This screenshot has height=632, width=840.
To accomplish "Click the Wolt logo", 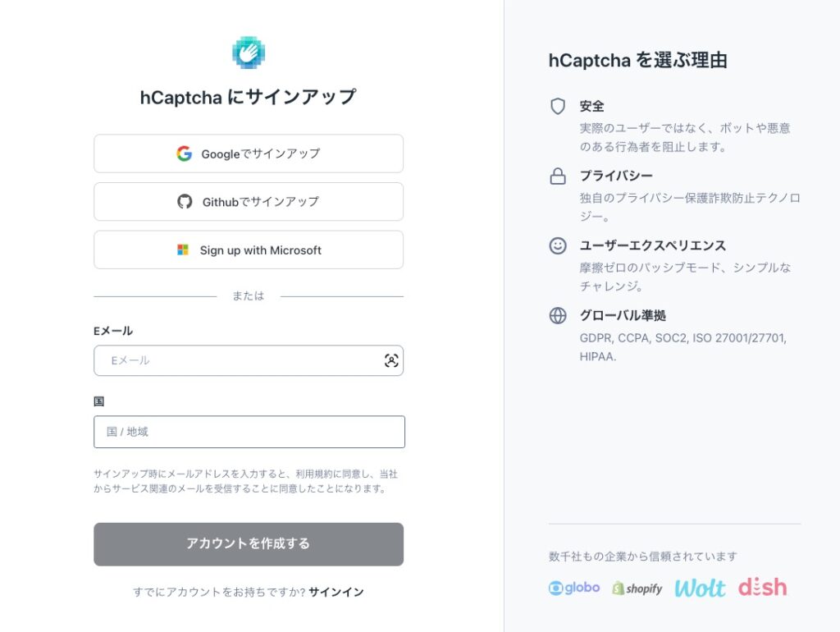I will click(700, 588).
